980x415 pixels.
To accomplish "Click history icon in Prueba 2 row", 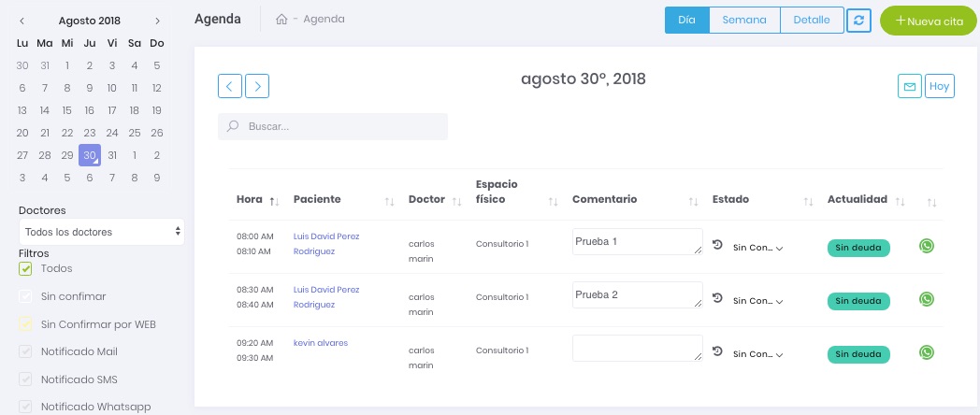I will [717, 298].
